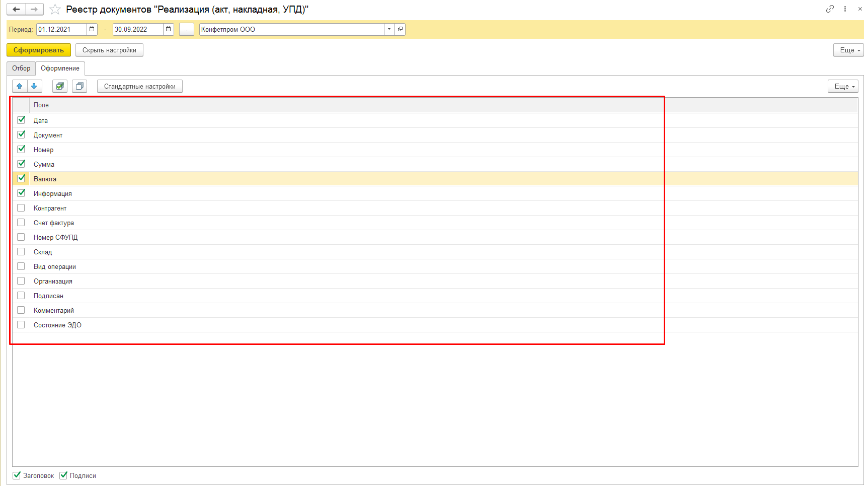Open calendar for start date 01.12.2021

pos(92,29)
